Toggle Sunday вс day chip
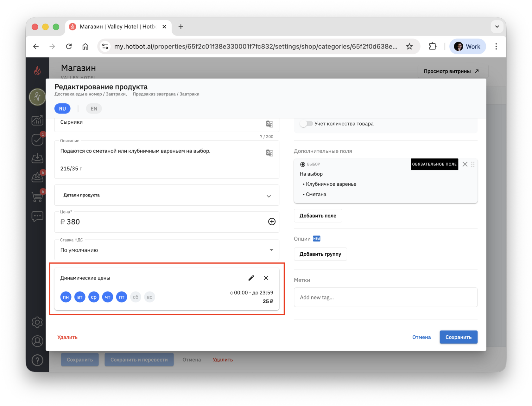The width and height of the screenshot is (532, 406). pyautogui.click(x=149, y=297)
